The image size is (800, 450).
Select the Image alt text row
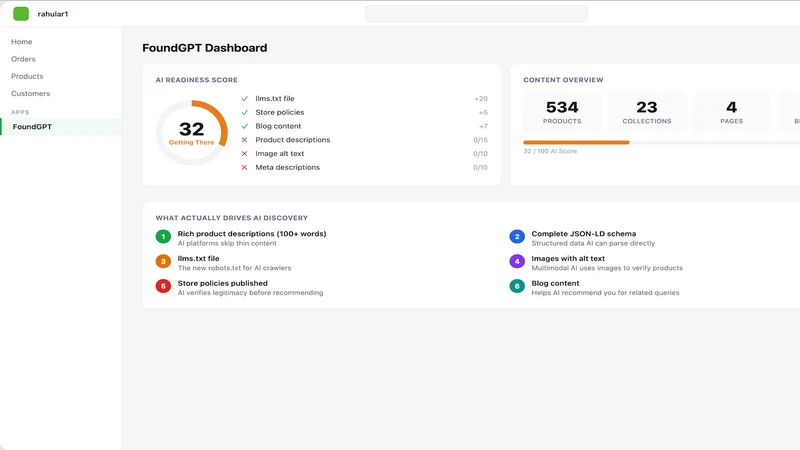pyautogui.click(x=364, y=154)
